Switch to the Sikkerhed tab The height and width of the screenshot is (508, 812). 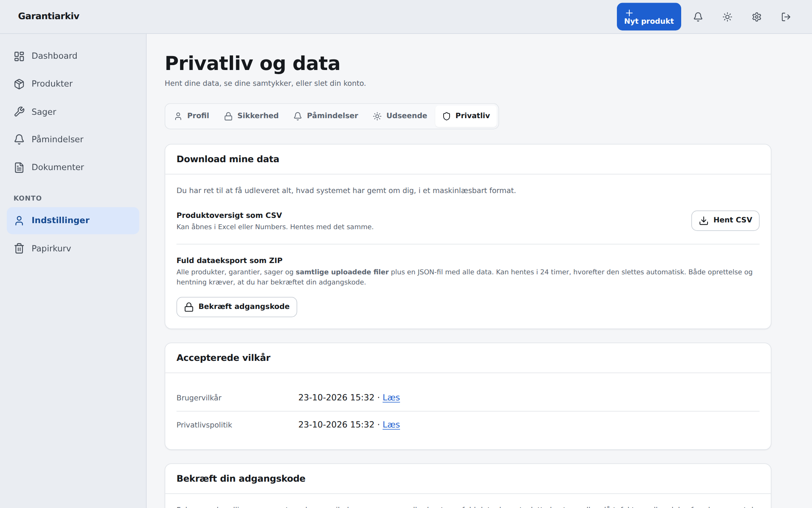coord(251,116)
